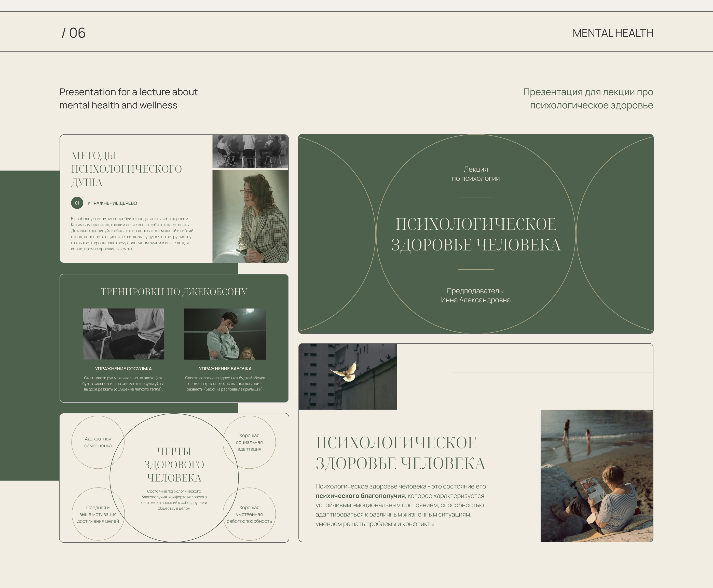Click the / 06 page number
The image size is (713, 588).
74,33
